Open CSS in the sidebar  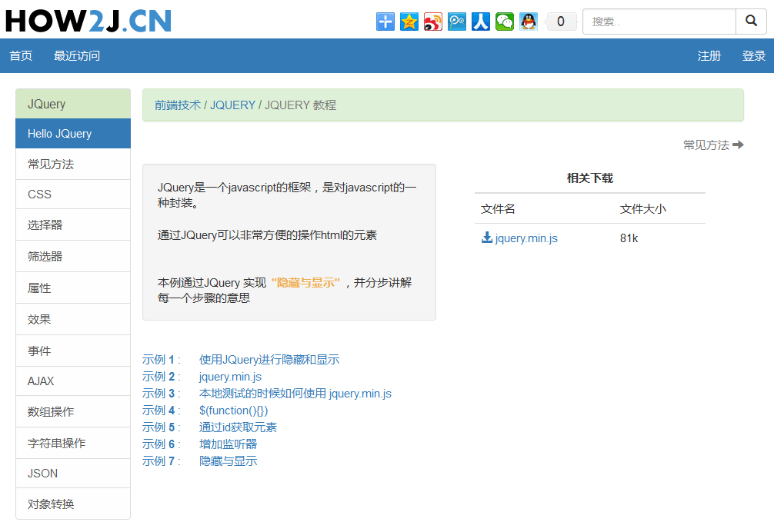[73, 195]
